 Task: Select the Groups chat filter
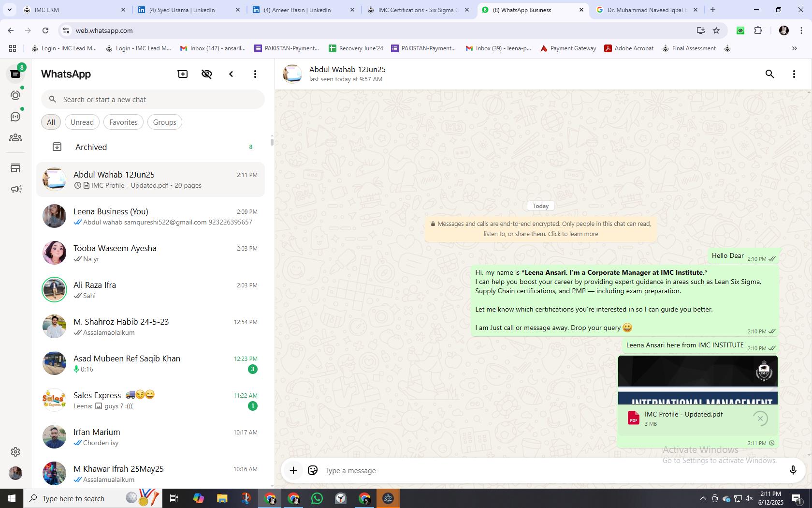[165, 122]
